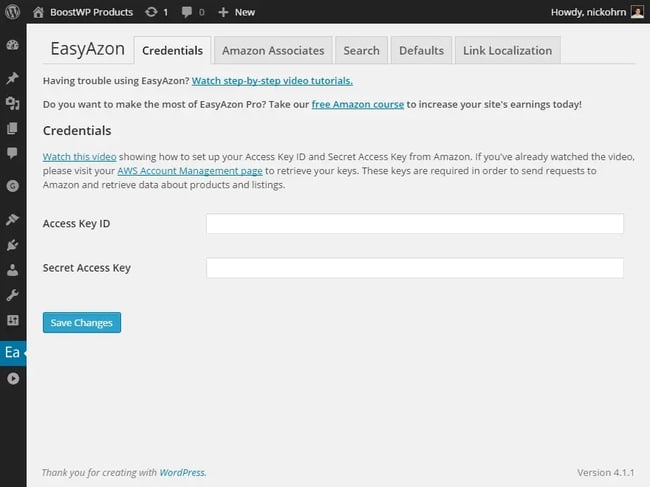The width and height of the screenshot is (650, 487).
Task: Open Posts via the pushpin icon
Action: tap(13, 78)
